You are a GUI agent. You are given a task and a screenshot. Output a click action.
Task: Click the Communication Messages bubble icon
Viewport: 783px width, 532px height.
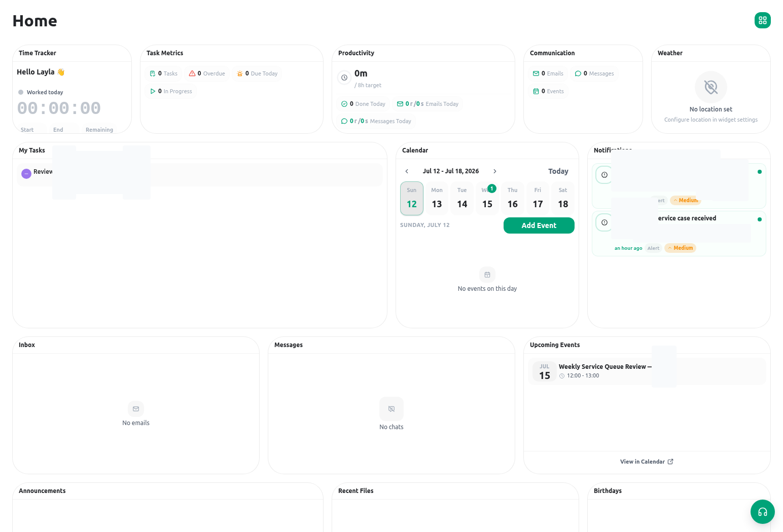(x=578, y=73)
